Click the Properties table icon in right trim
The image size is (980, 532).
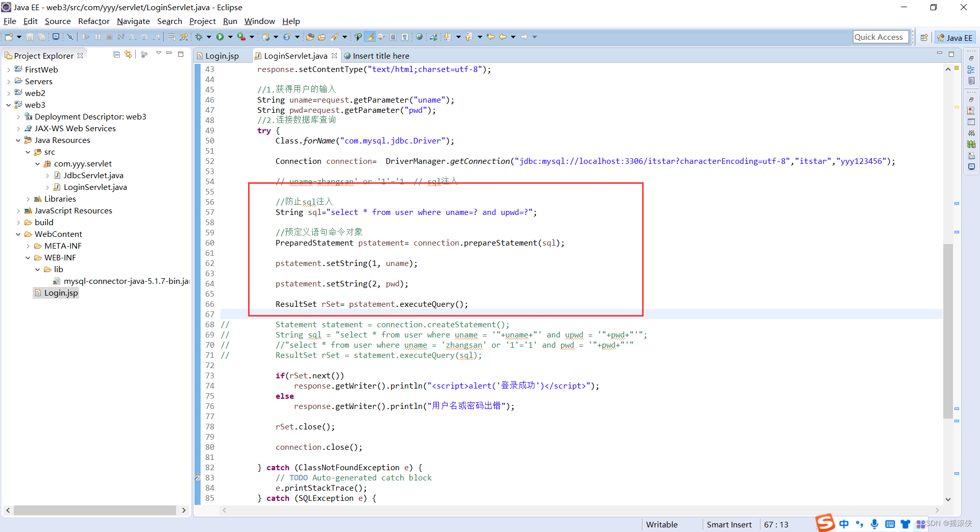click(x=971, y=122)
